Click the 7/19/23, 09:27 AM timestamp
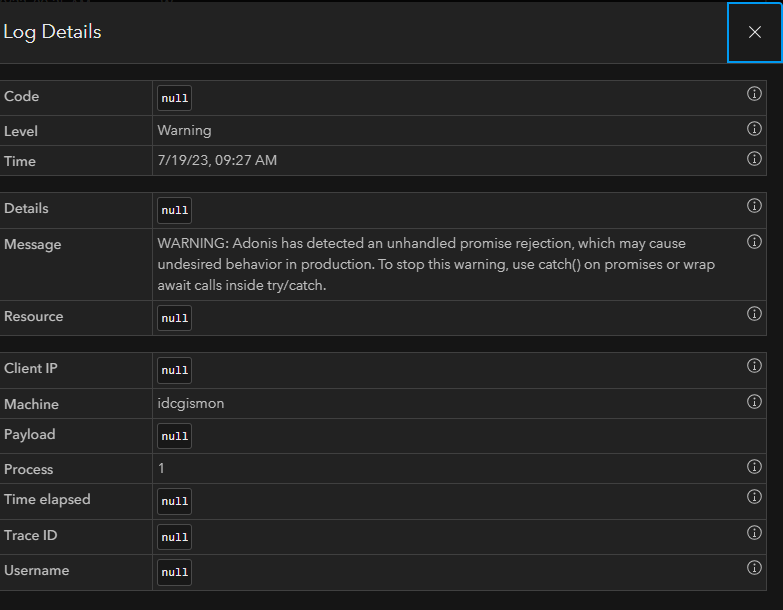 click(217, 161)
